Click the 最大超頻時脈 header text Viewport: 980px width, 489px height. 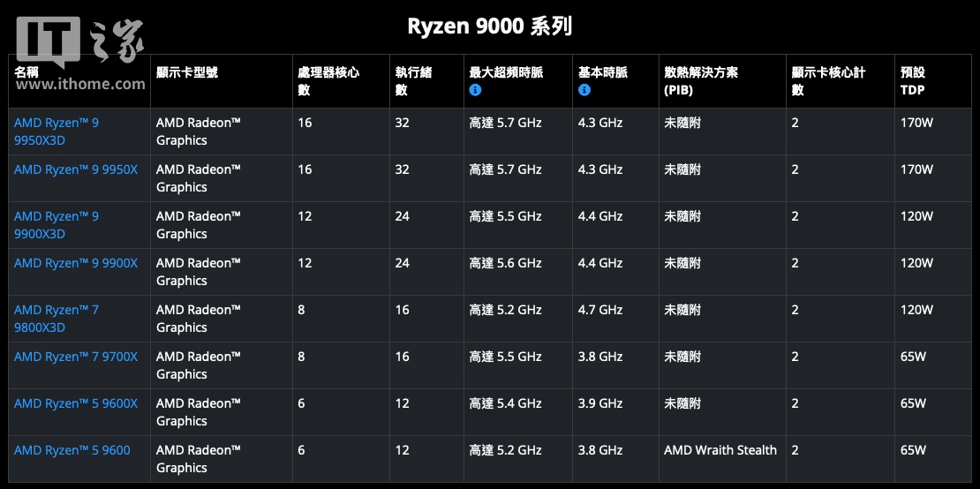tap(506, 72)
